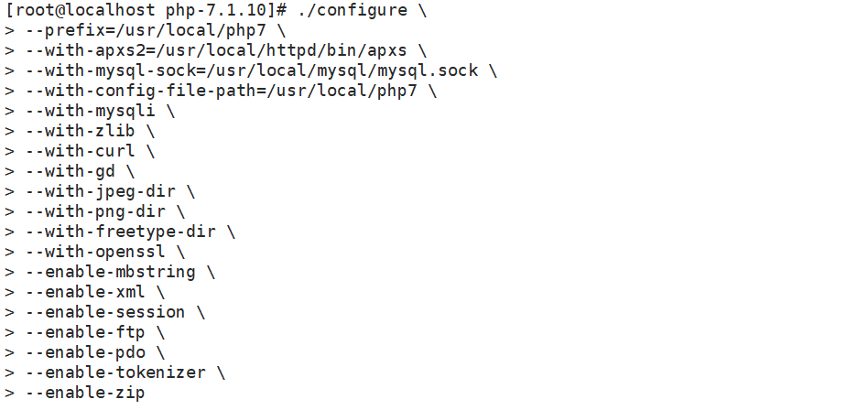Click the --with-png-dir option
Screen dimensions: 868x410
[94, 211]
